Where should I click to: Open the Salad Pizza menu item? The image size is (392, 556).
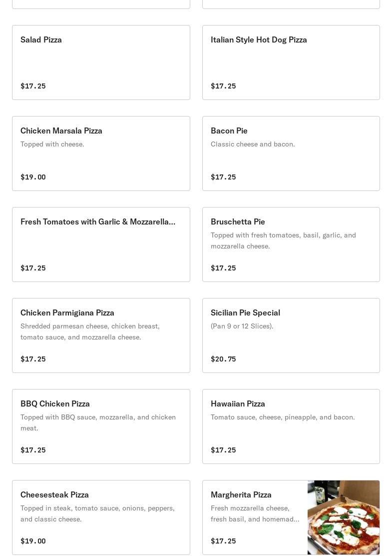click(x=101, y=62)
